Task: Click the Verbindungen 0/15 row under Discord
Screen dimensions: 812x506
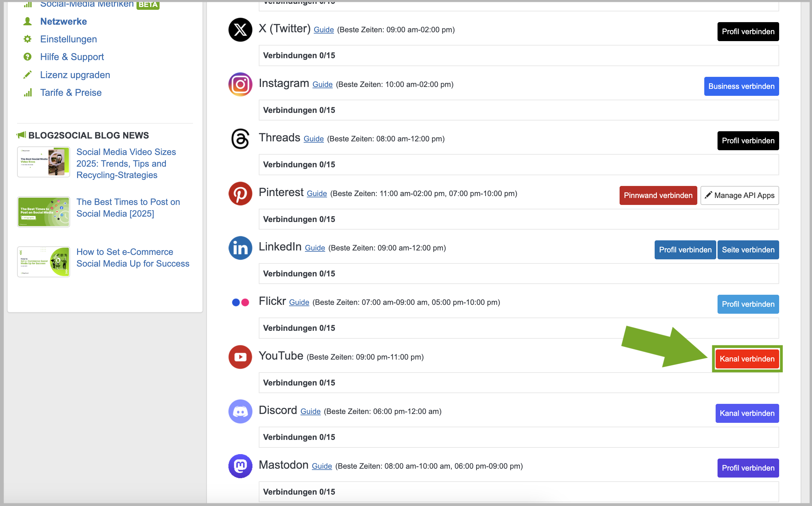Action: (518, 437)
